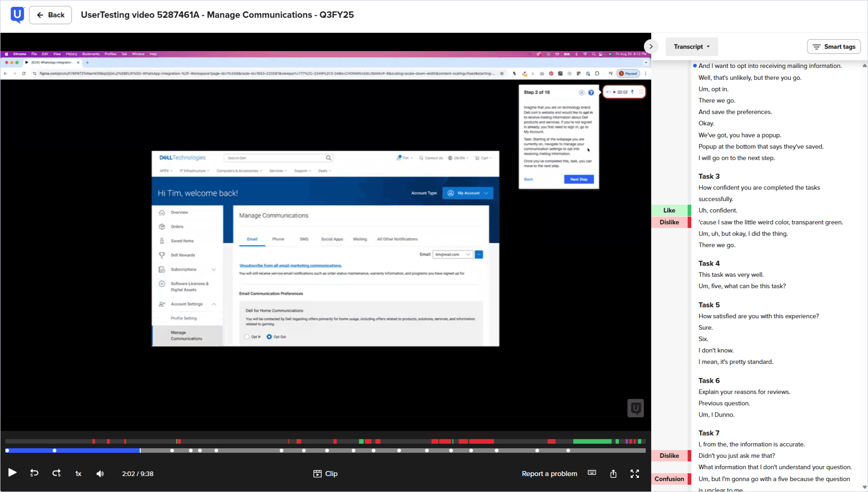
Task: Mute the video volume
Action: point(100,474)
